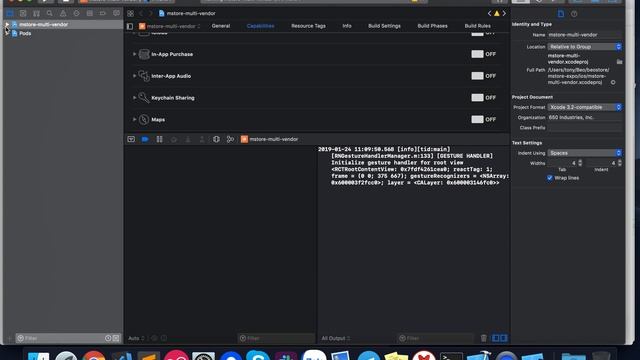This screenshot has height=360, width=640.
Task: Open the Debug navigator
Action: [90, 13]
